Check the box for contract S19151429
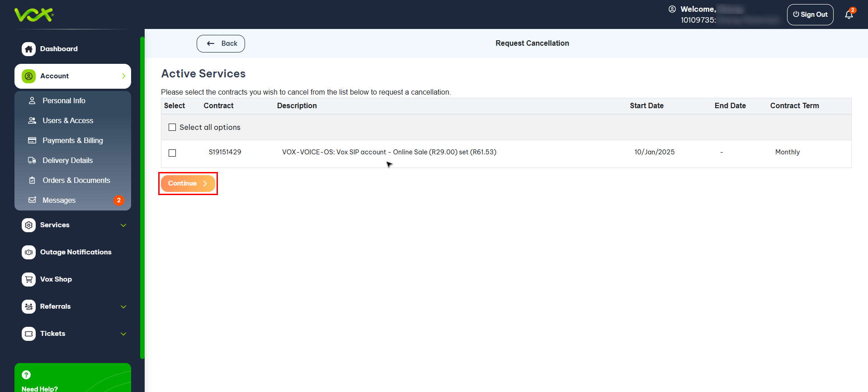868x392 pixels. pyautogui.click(x=172, y=153)
